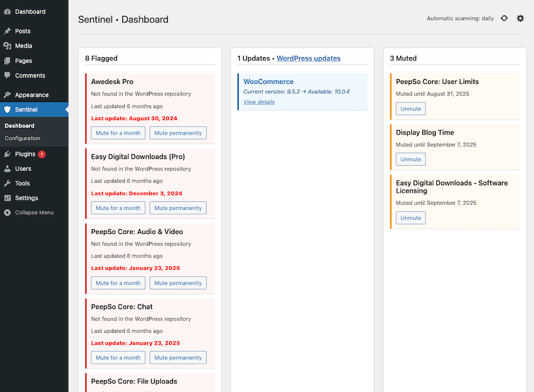Mute PeepSo Core: Audio & Video for a month
The image size is (534, 392).
(118, 283)
